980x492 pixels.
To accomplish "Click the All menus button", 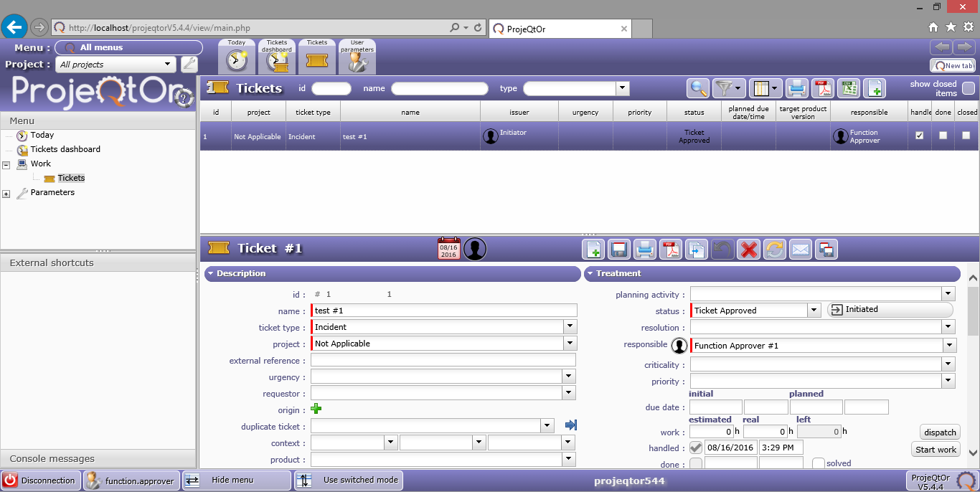I will tap(129, 47).
